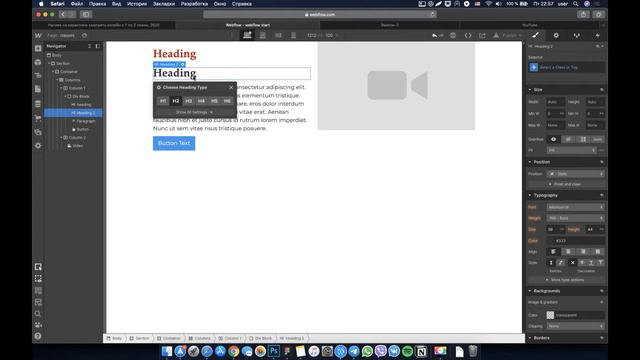The width and height of the screenshot is (640, 360).
Task: Open the Style panel brush tab
Action: pyautogui.click(x=536, y=36)
